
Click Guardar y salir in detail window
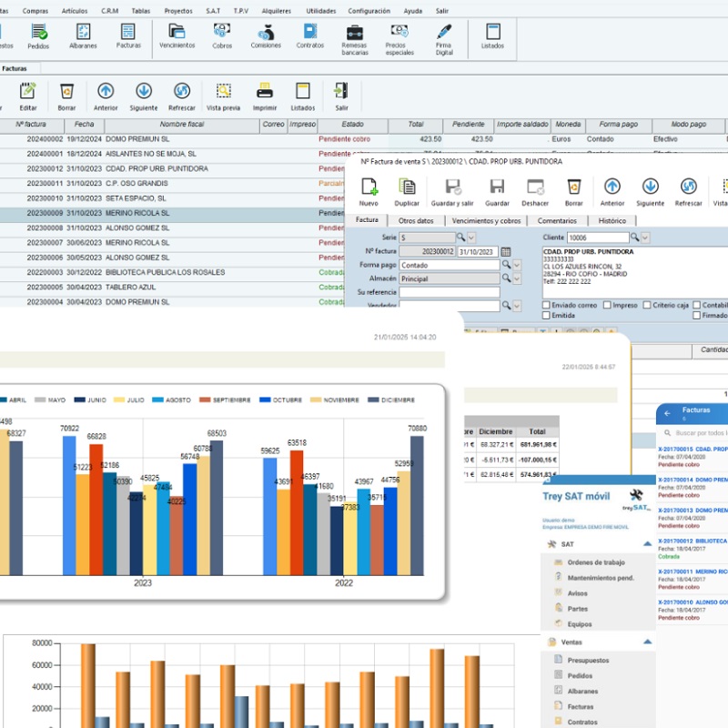(x=452, y=192)
